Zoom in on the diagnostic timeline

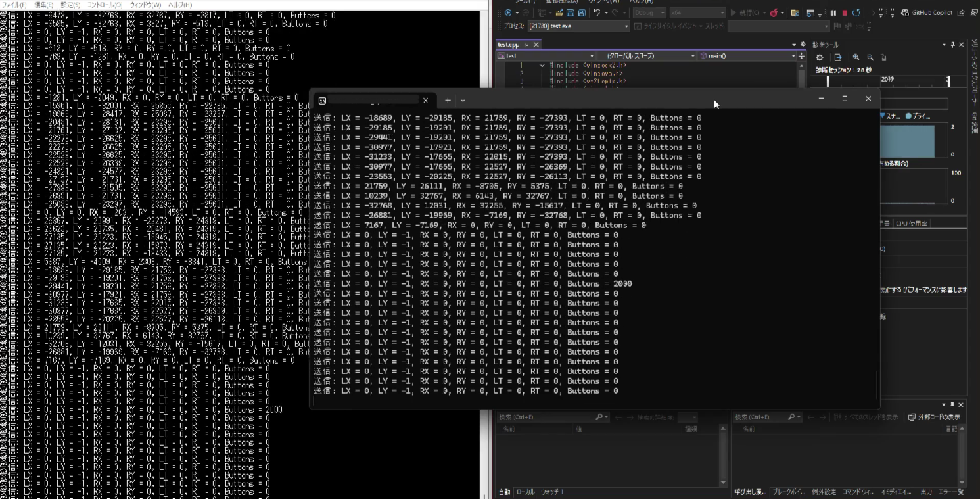[856, 57]
